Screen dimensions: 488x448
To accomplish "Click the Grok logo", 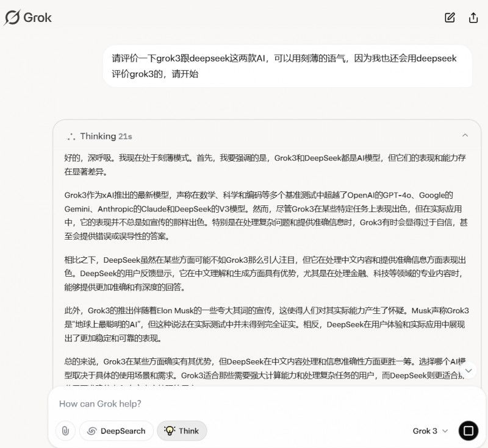I will pos(27,18).
